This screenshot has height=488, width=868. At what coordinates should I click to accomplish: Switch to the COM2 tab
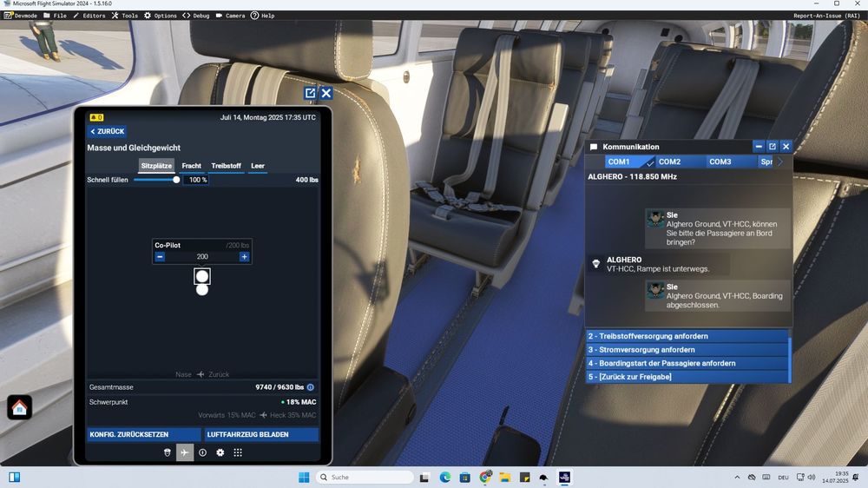click(669, 162)
